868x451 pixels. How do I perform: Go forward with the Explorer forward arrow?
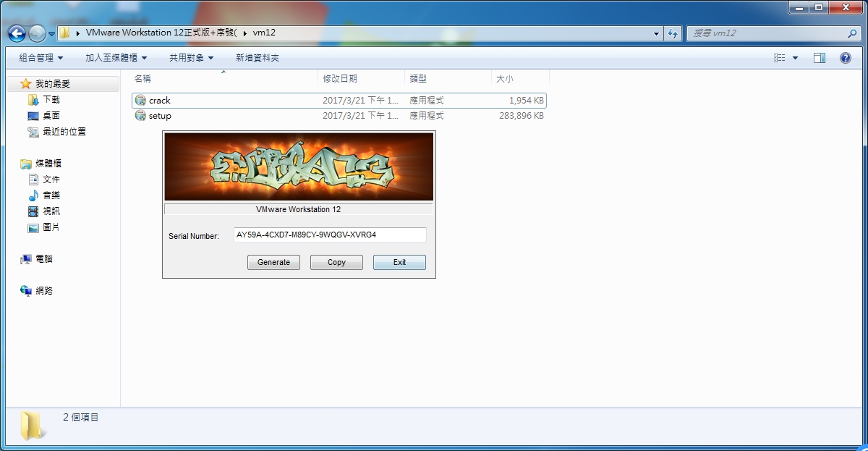pyautogui.click(x=37, y=33)
